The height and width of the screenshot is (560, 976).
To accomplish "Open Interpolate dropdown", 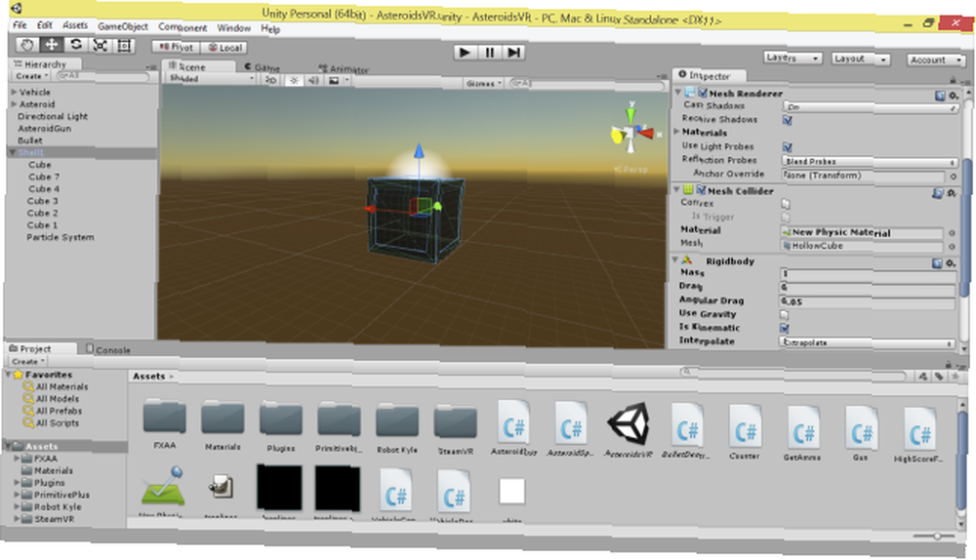I will [867, 342].
